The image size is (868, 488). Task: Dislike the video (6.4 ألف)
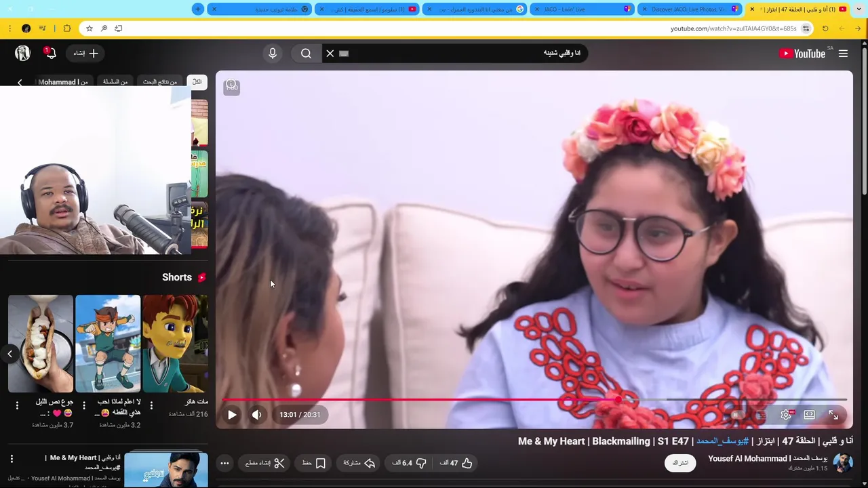pyautogui.click(x=408, y=463)
